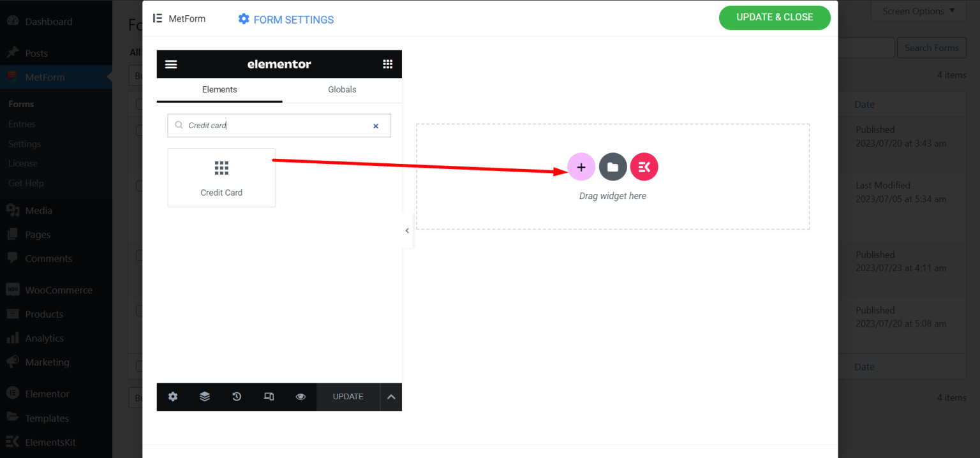
Task: Open Elementor site settings gear
Action: point(172,397)
